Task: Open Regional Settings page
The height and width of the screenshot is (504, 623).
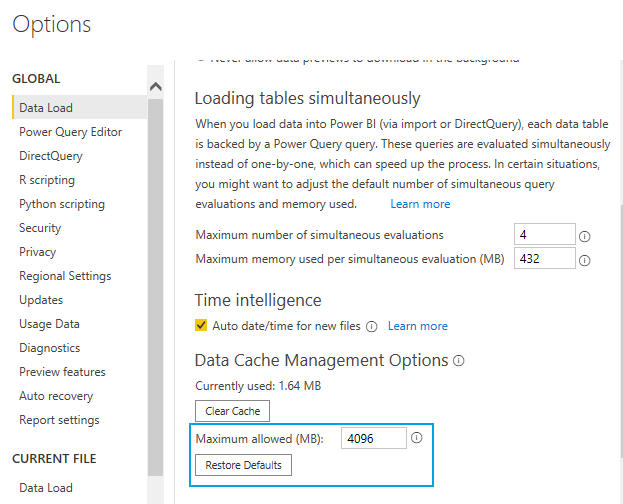Action: 65,276
